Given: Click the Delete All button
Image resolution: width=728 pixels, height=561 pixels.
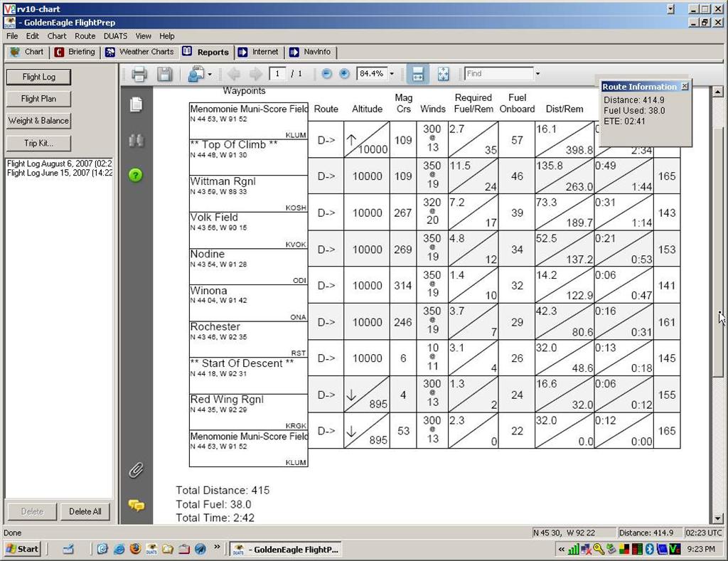Looking at the screenshot, I should pyautogui.click(x=85, y=512).
